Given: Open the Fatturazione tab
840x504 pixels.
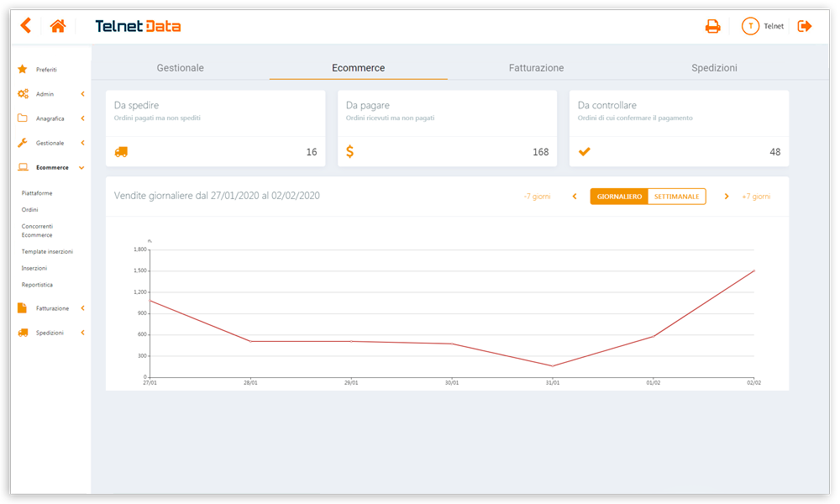Looking at the screenshot, I should 536,68.
